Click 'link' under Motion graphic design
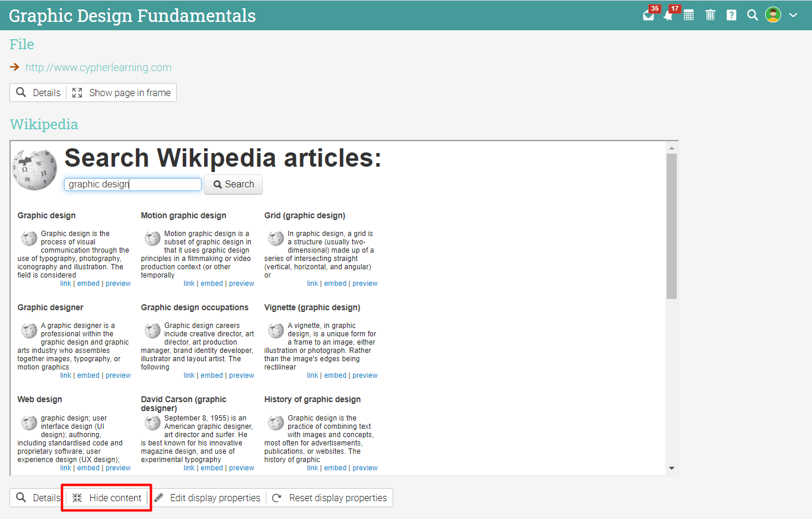The image size is (812, 519). (x=189, y=284)
